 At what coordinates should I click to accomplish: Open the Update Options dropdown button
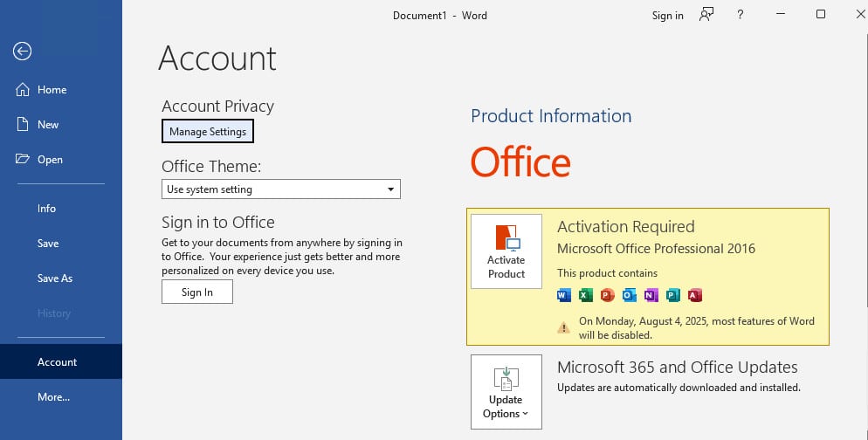[x=506, y=392]
